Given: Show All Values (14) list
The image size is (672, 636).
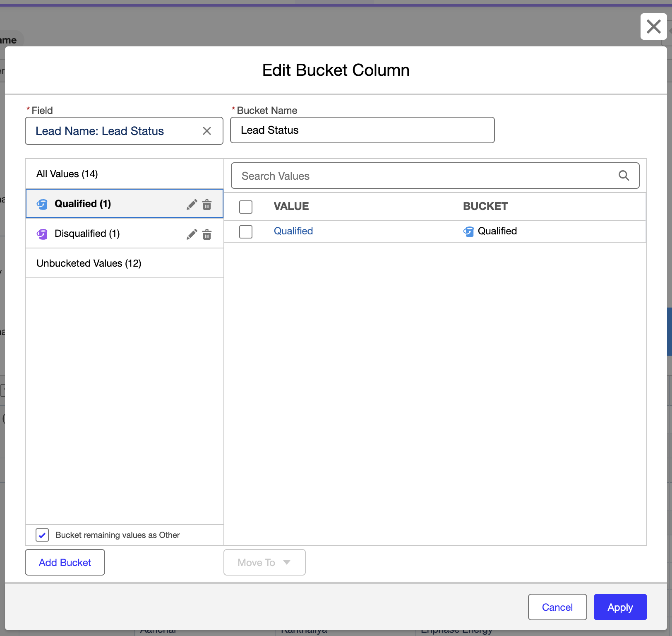Looking at the screenshot, I should point(125,174).
